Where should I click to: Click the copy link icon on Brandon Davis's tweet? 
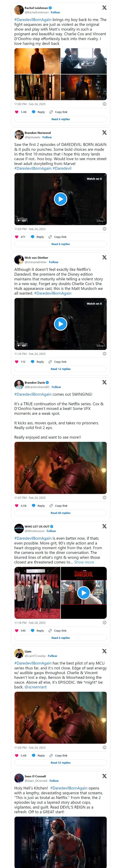pyautogui.click(x=51, y=505)
